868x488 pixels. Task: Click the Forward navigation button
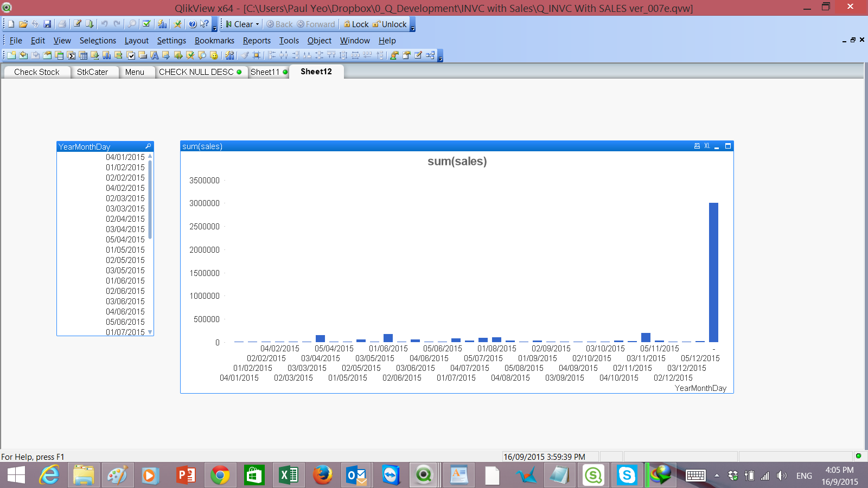[x=316, y=24]
